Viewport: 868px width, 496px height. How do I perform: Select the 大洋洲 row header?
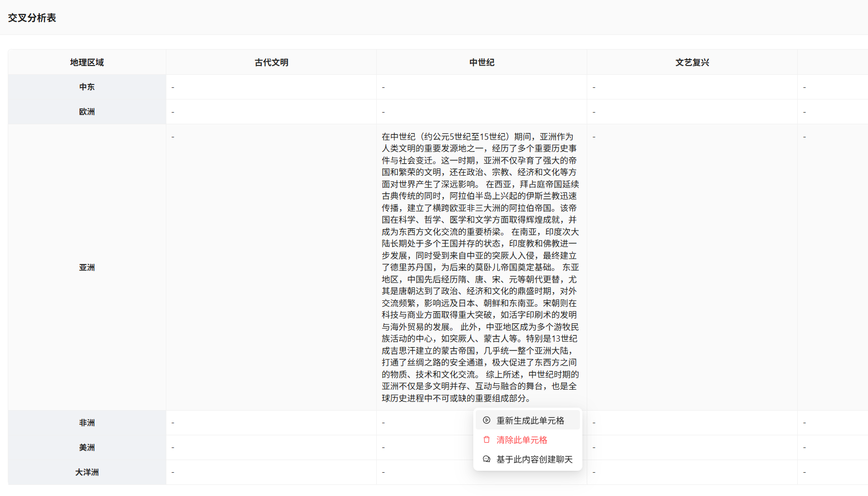87,472
